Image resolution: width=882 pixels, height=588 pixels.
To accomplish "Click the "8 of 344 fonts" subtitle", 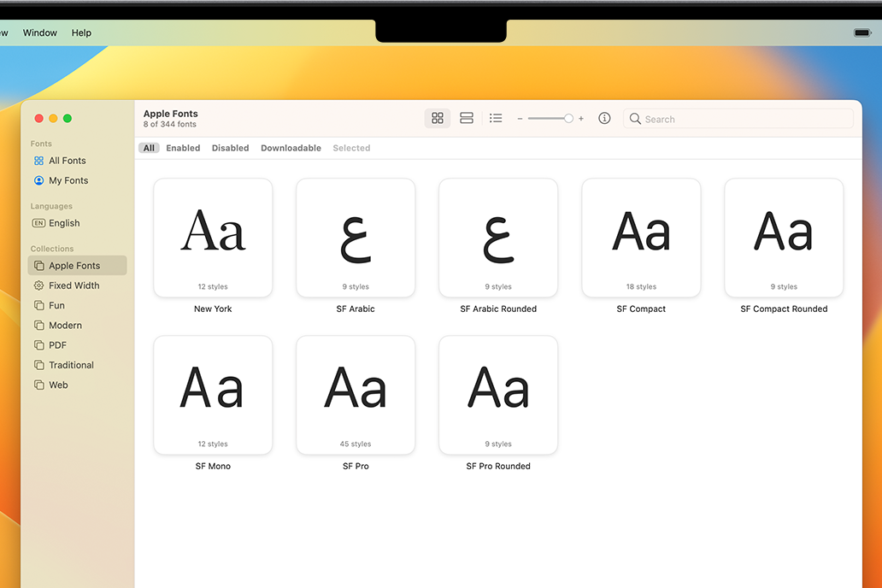I will 170,125.
